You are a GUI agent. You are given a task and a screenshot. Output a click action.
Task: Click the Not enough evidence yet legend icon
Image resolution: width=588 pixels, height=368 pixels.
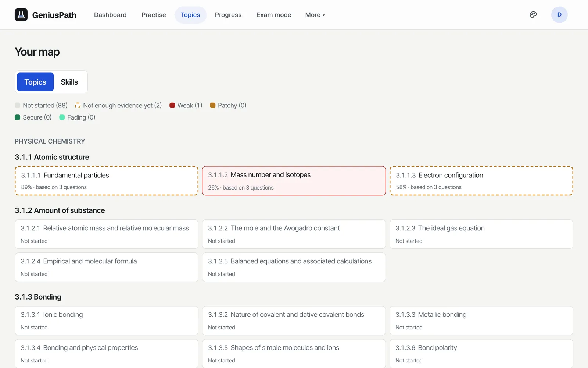pos(78,106)
